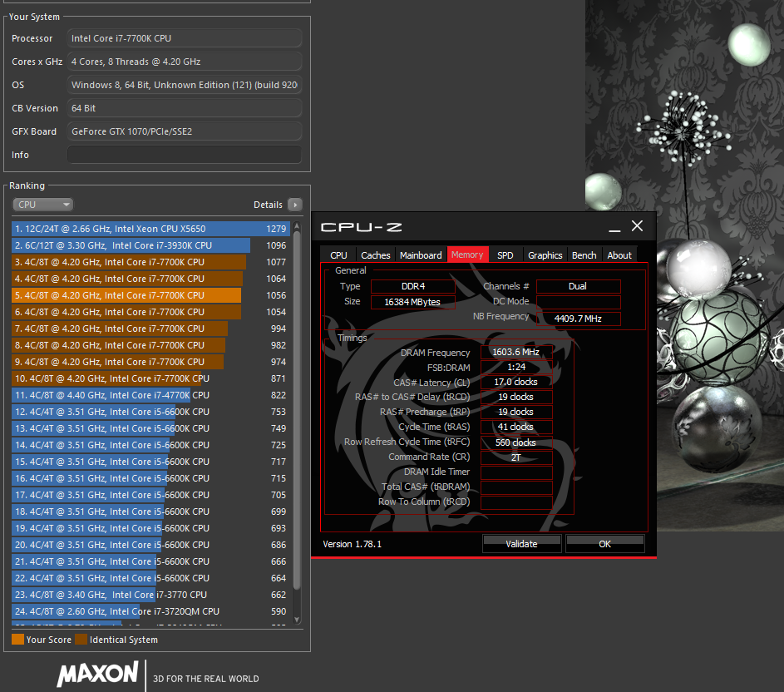Select ranking row 14 scoring 725
Viewport: 784px width, 692px height.
[x=150, y=445]
